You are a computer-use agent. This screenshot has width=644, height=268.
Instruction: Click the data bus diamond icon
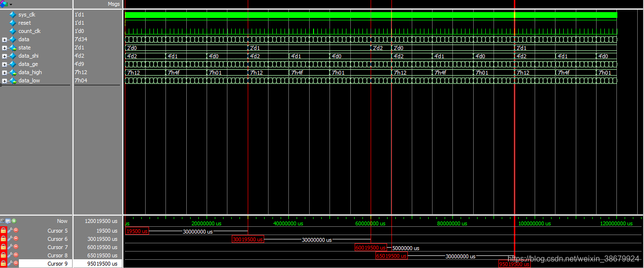[13, 39]
